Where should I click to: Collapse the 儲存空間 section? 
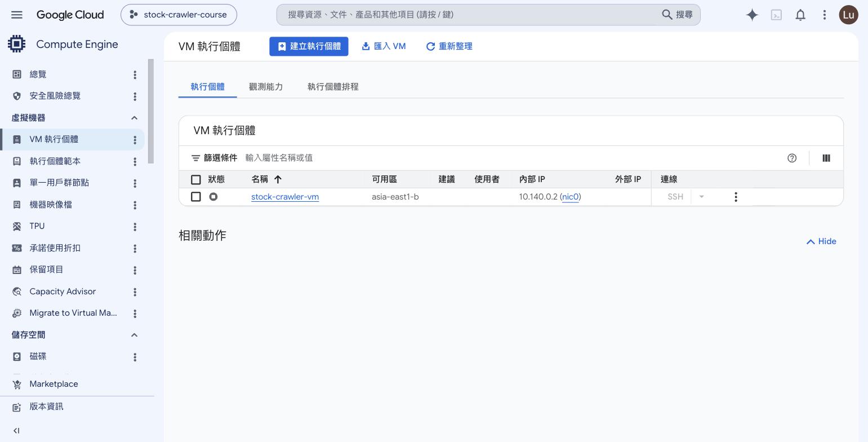pyautogui.click(x=134, y=335)
